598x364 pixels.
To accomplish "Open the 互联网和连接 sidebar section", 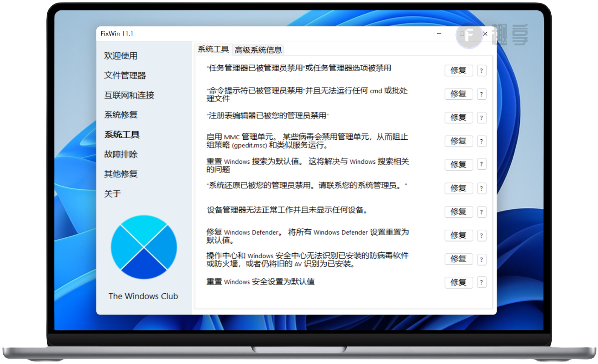I will click(x=129, y=95).
